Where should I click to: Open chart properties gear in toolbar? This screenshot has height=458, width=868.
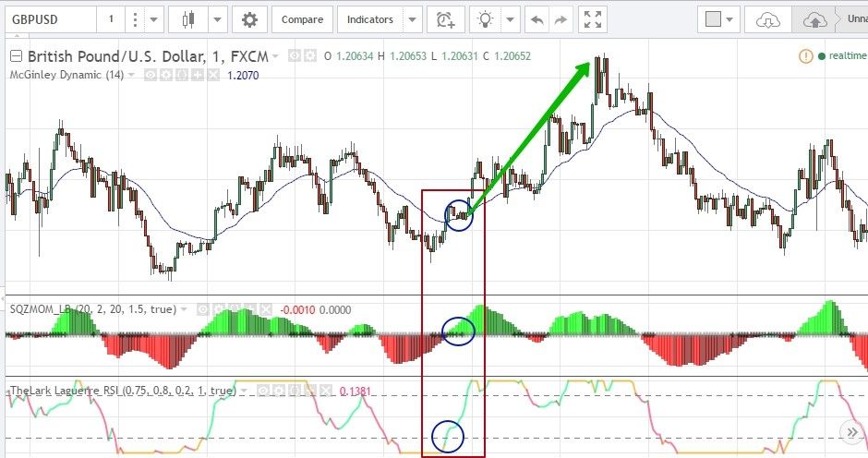click(249, 20)
